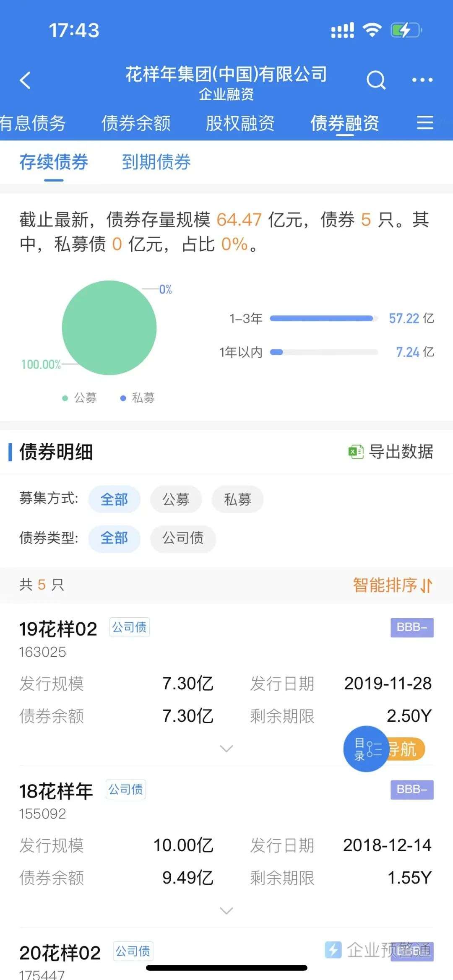Open search with the magnifier icon
This screenshot has width=453, height=980.
[376, 80]
